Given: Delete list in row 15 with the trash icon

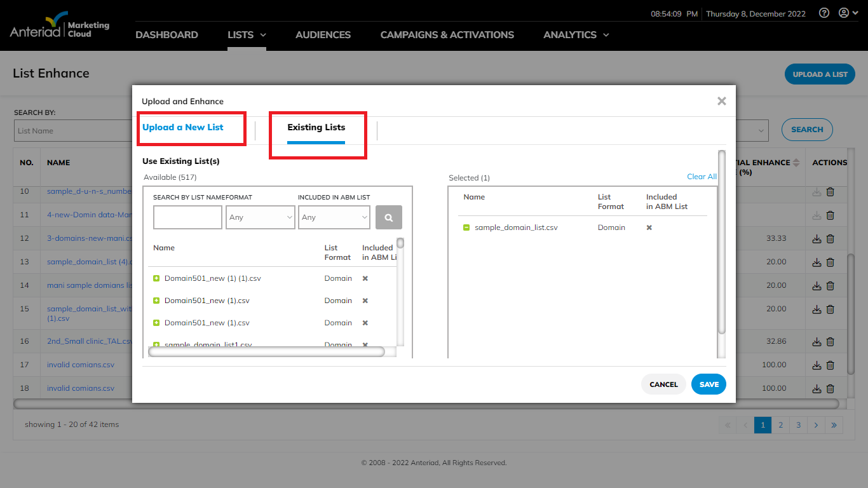Looking at the screenshot, I should pos(830,309).
